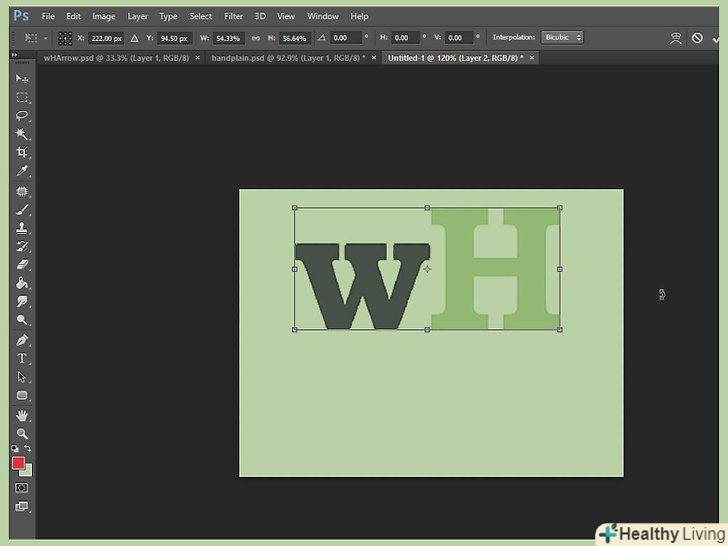
Task: Select the Clone Stamp tool
Action: point(22,228)
